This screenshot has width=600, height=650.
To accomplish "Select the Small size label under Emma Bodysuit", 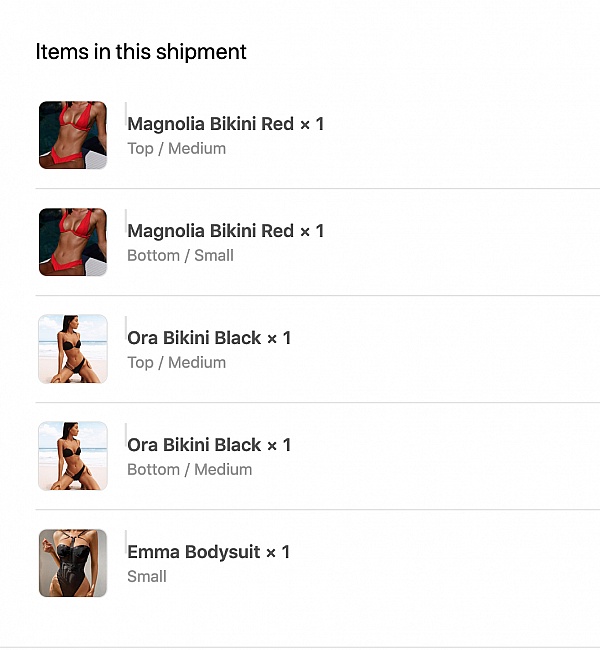I will (147, 576).
